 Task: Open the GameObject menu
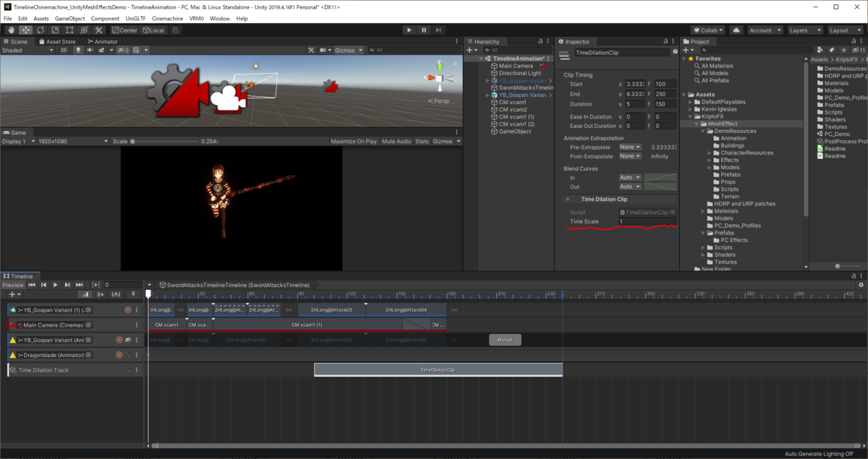[x=70, y=18]
